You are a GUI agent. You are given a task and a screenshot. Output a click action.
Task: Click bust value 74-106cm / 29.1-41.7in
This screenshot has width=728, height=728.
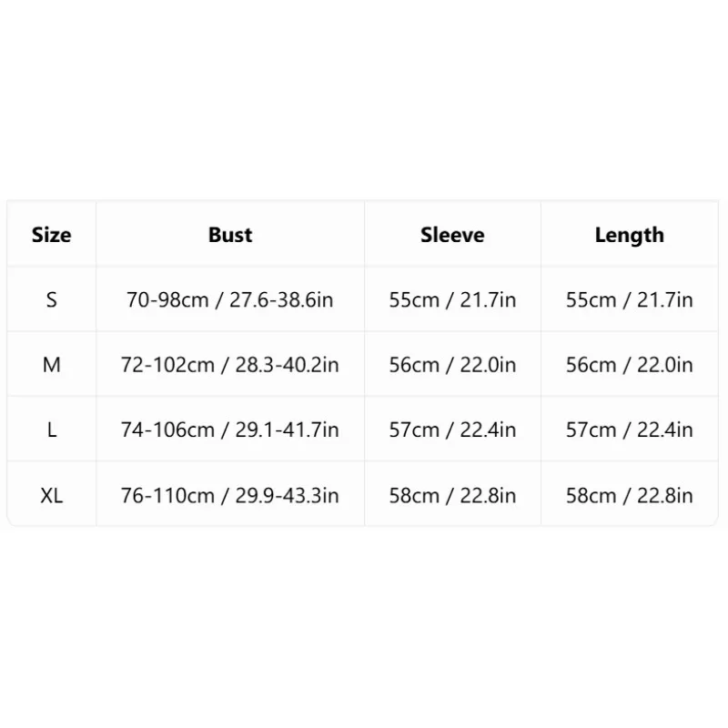pyautogui.click(x=230, y=430)
